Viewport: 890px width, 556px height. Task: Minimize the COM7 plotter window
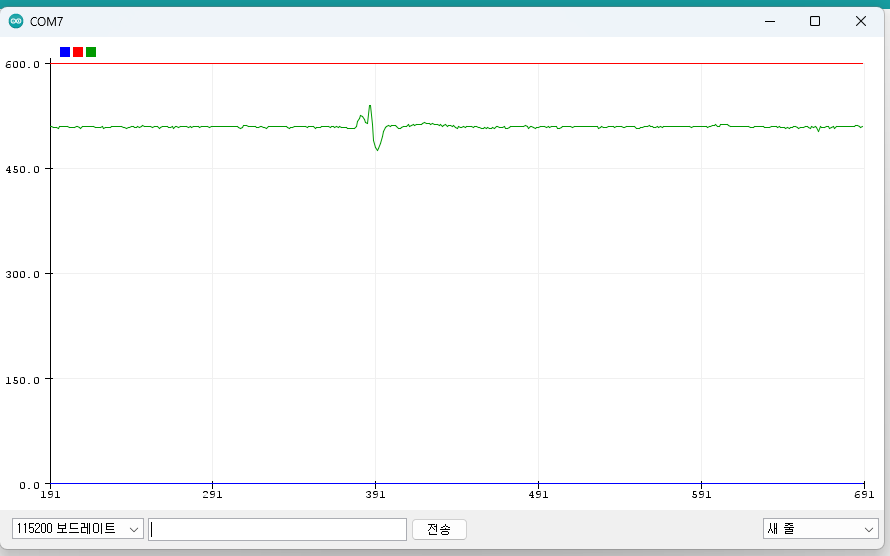click(770, 22)
